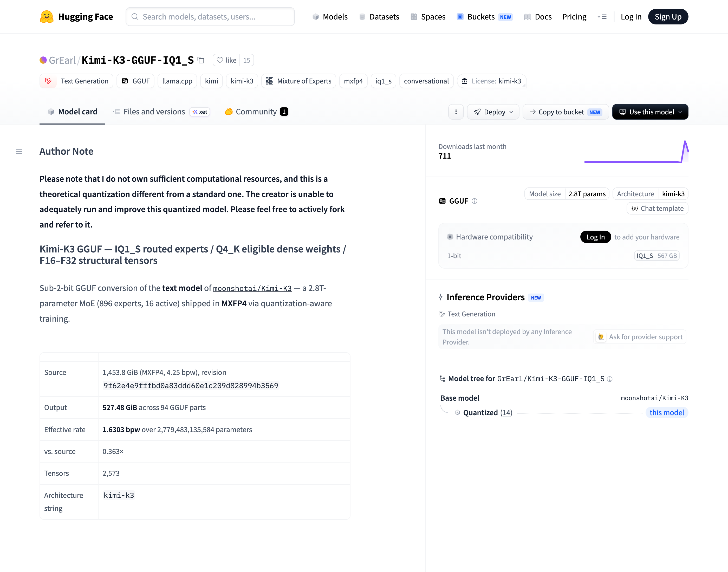Click the IQ1_S 567 GB quant badge
This screenshot has height=572, width=728.
[656, 256]
